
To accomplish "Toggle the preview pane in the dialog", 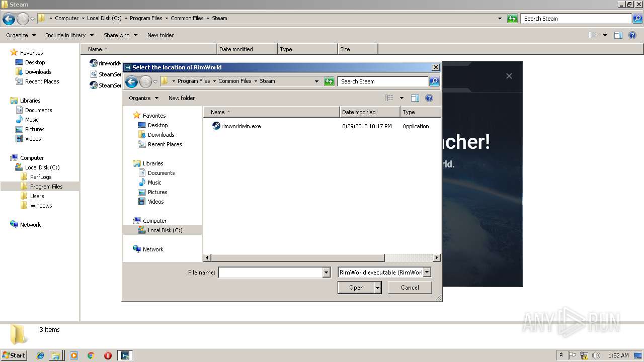I will 415,98.
